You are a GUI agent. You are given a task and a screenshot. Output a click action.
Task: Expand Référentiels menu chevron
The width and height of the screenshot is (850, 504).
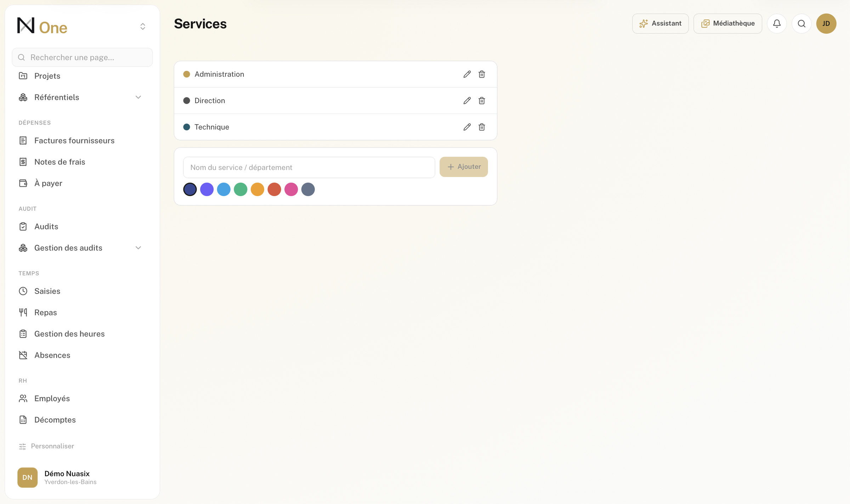point(138,97)
